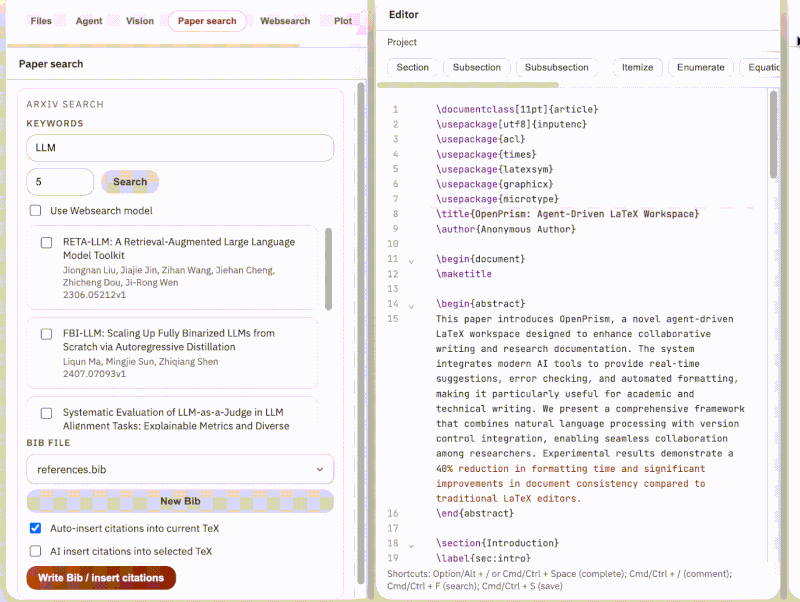Open the Plot tab
Viewport: 800px width, 602px height.
(x=343, y=21)
